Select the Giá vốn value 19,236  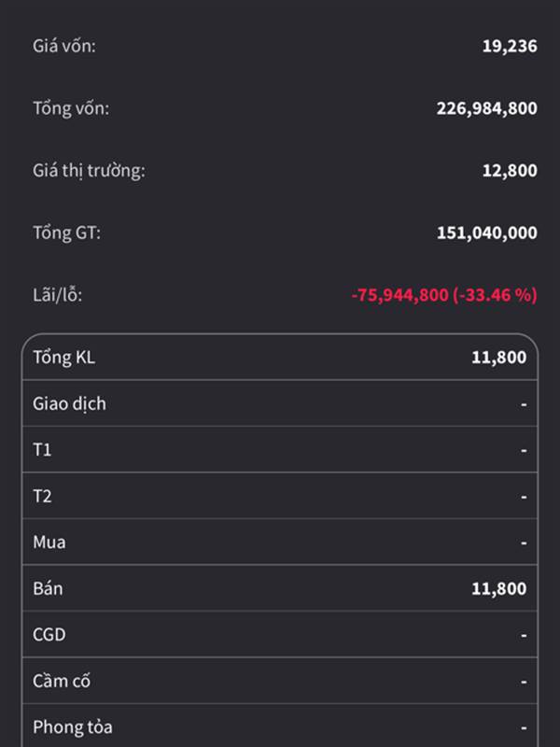[x=510, y=46]
